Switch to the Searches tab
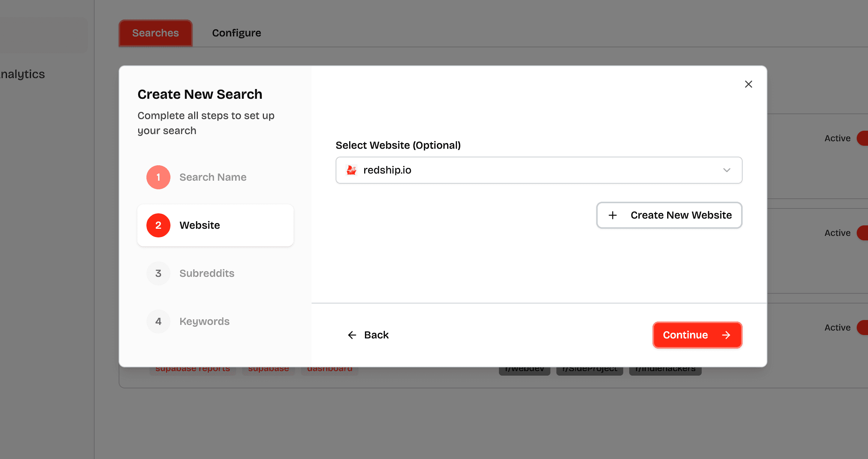Screen dimensions: 868x459 click(x=155, y=33)
